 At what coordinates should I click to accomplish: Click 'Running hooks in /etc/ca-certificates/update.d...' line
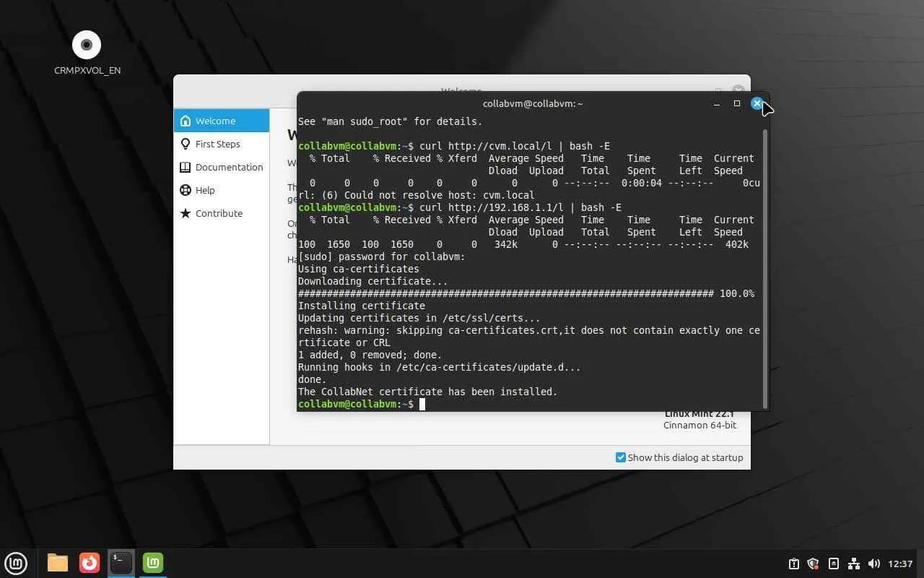click(x=440, y=367)
